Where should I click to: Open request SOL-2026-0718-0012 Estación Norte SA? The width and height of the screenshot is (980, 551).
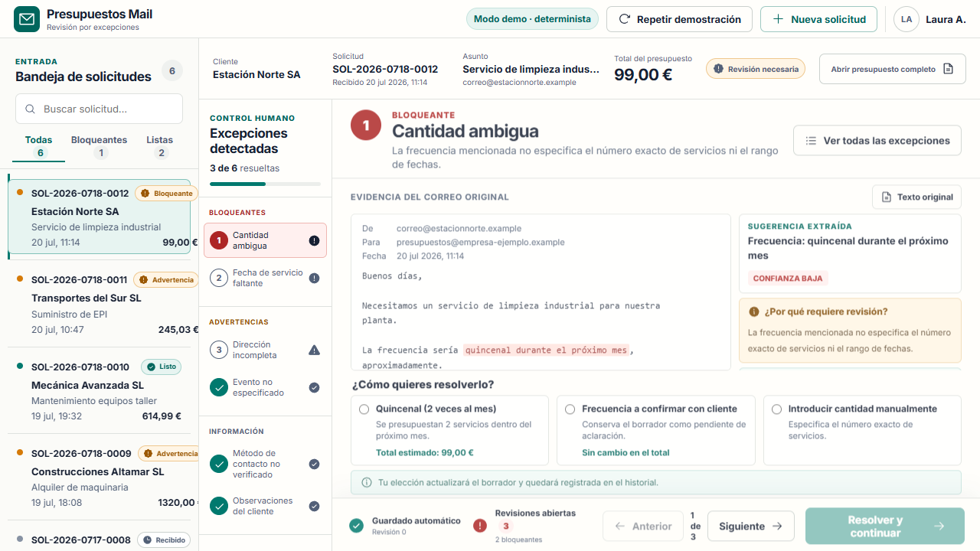pyautogui.click(x=100, y=218)
